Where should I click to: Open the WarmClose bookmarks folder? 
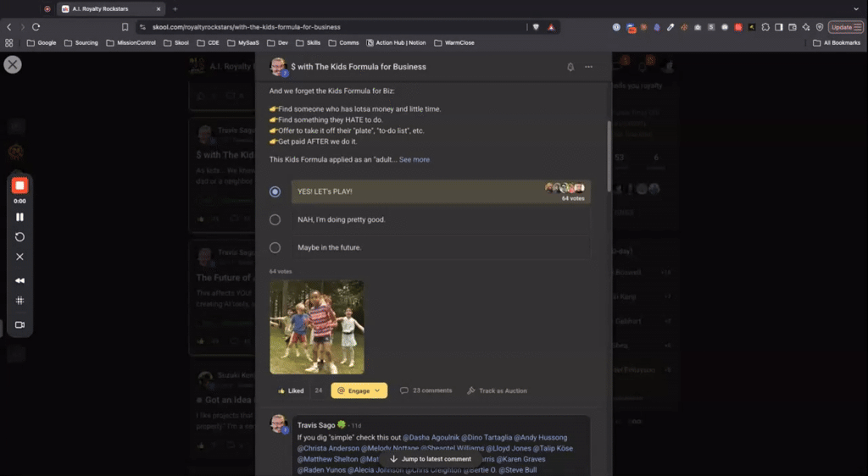tap(454, 43)
